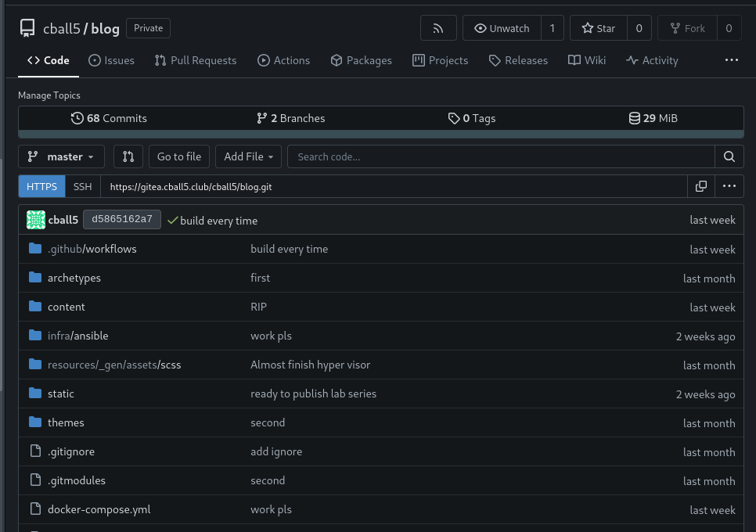Click the stargazers count 0 beside Star
756x532 pixels.
tap(639, 28)
